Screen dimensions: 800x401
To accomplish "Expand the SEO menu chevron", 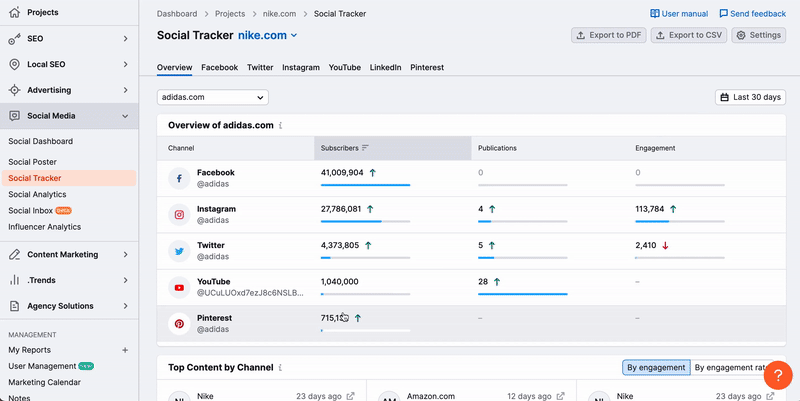I will (x=126, y=39).
